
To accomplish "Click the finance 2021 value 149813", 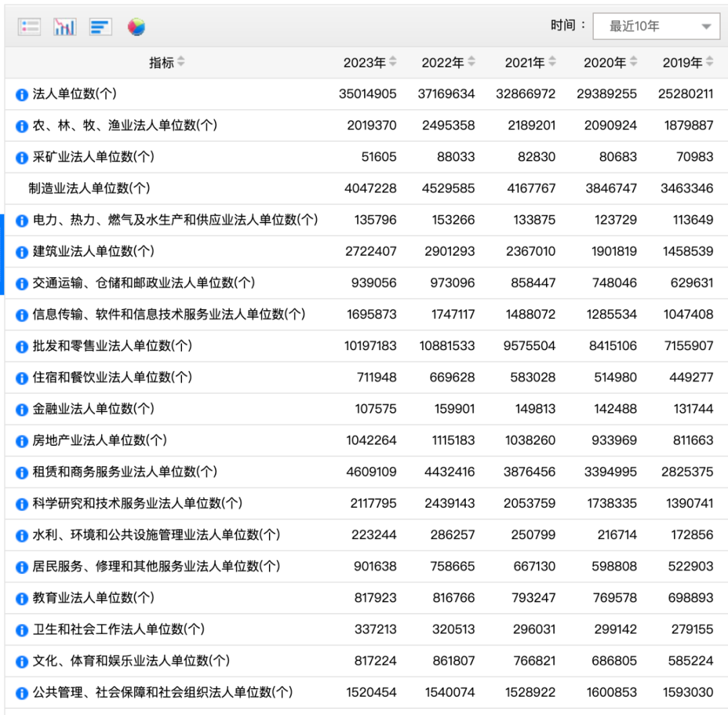I will pyautogui.click(x=535, y=409).
